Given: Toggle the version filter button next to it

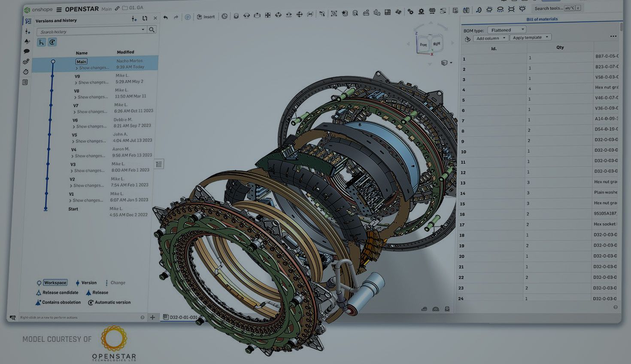Looking at the screenshot, I should [x=52, y=42].
